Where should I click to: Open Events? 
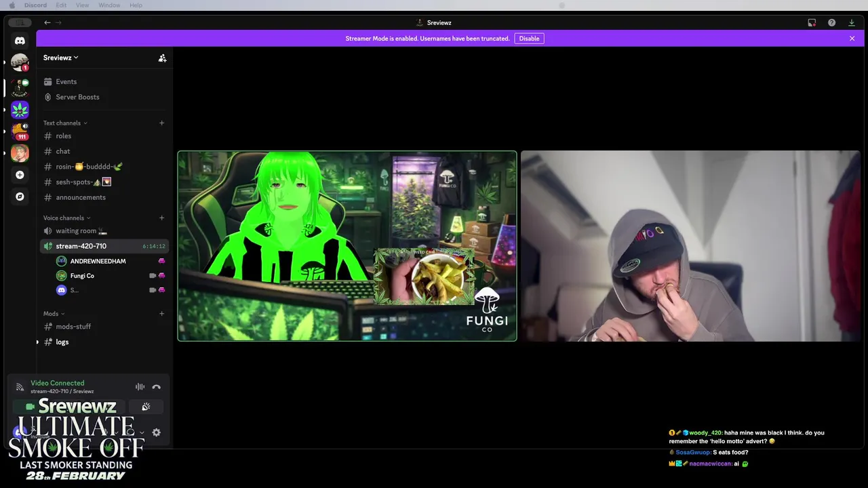click(x=104, y=82)
